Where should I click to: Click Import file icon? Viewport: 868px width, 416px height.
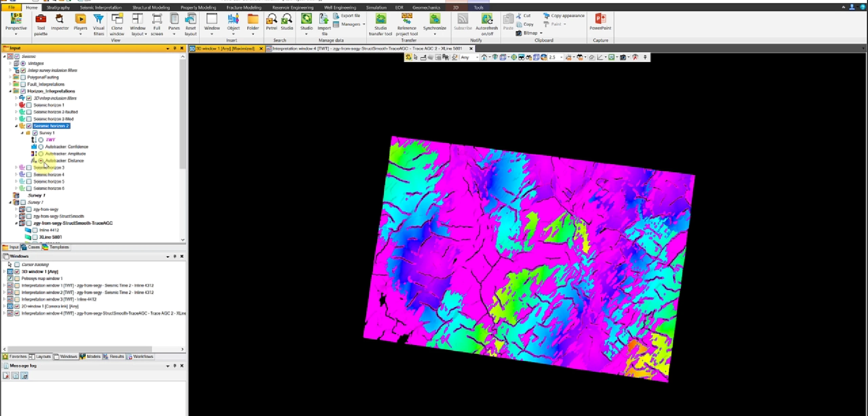click(x=324, y=19)
